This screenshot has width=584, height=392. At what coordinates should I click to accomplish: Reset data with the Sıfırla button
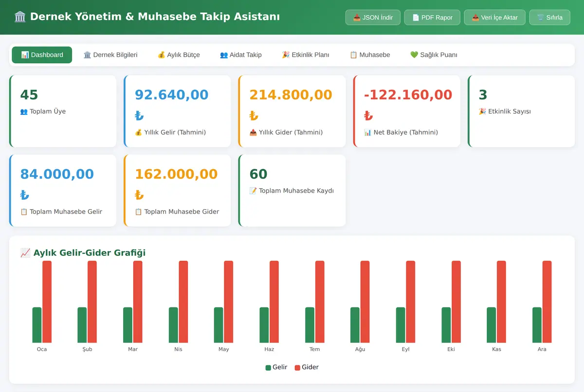tap(549, 18)
